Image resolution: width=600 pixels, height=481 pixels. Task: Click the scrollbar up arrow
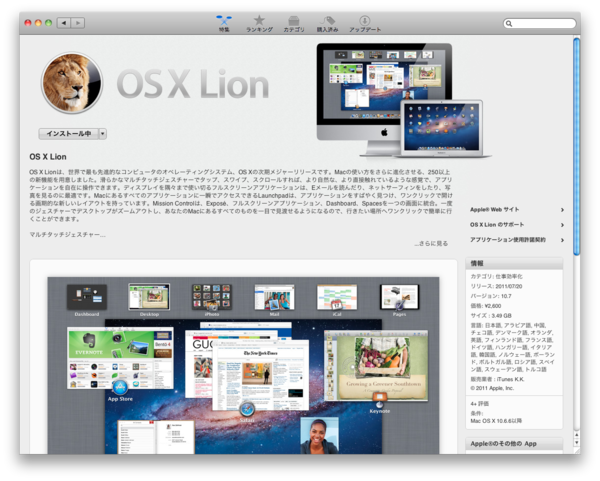coord(577,435)
